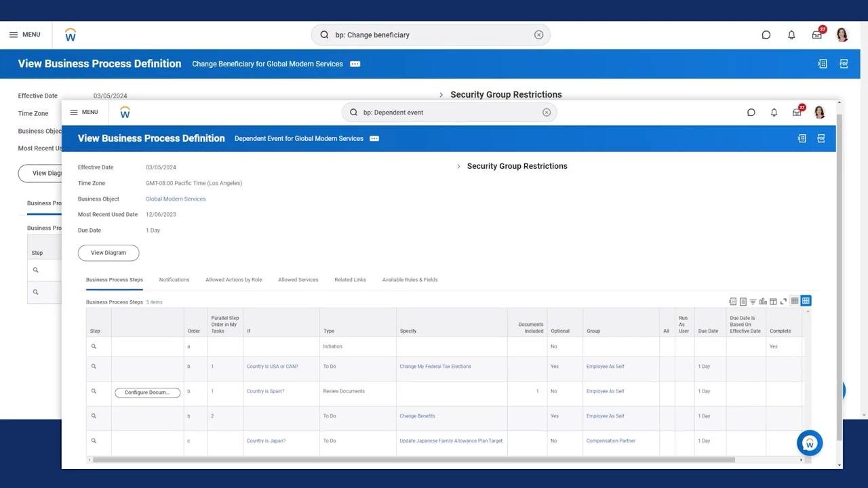Click magnifier icon in Initiation step row
Viewport: 868px width, 488px height.
click(x=94, y=346)
